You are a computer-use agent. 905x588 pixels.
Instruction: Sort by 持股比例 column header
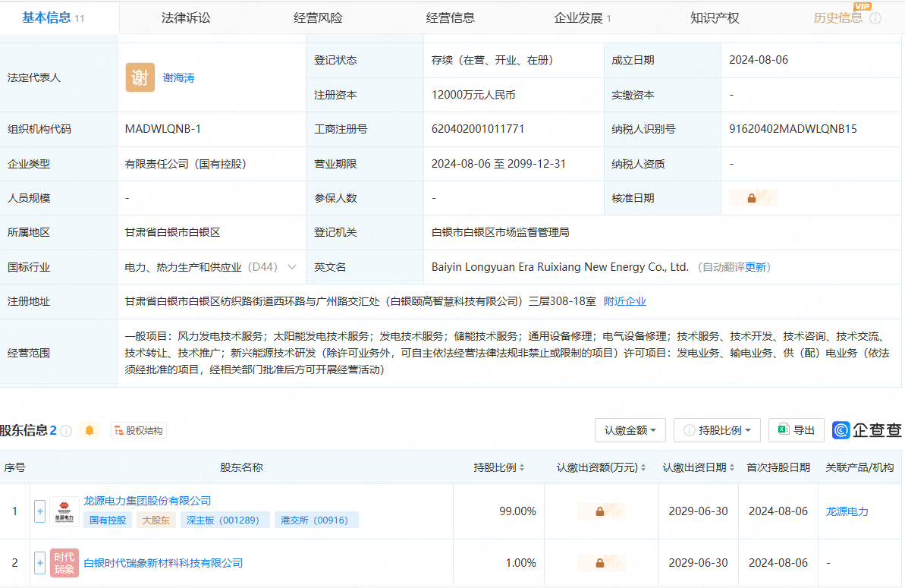498,467
